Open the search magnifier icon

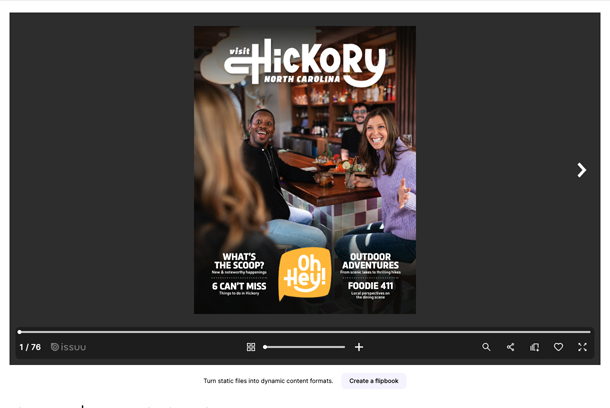(x=486, y=347)
